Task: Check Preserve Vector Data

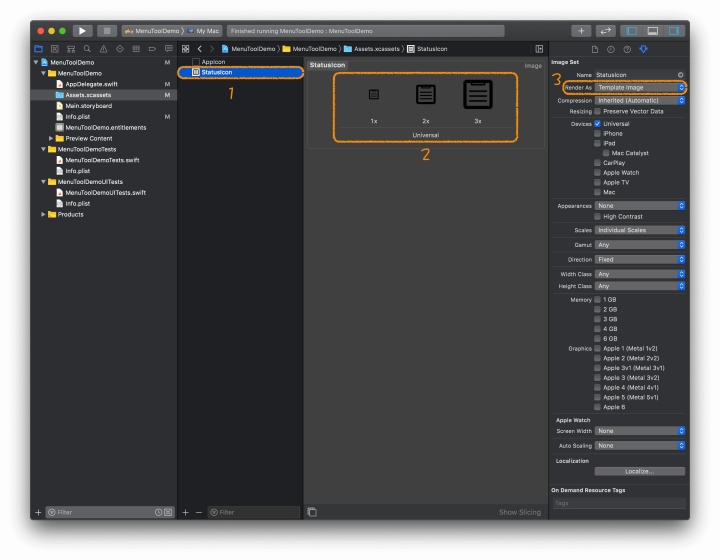Action: (x=597, y=111)
